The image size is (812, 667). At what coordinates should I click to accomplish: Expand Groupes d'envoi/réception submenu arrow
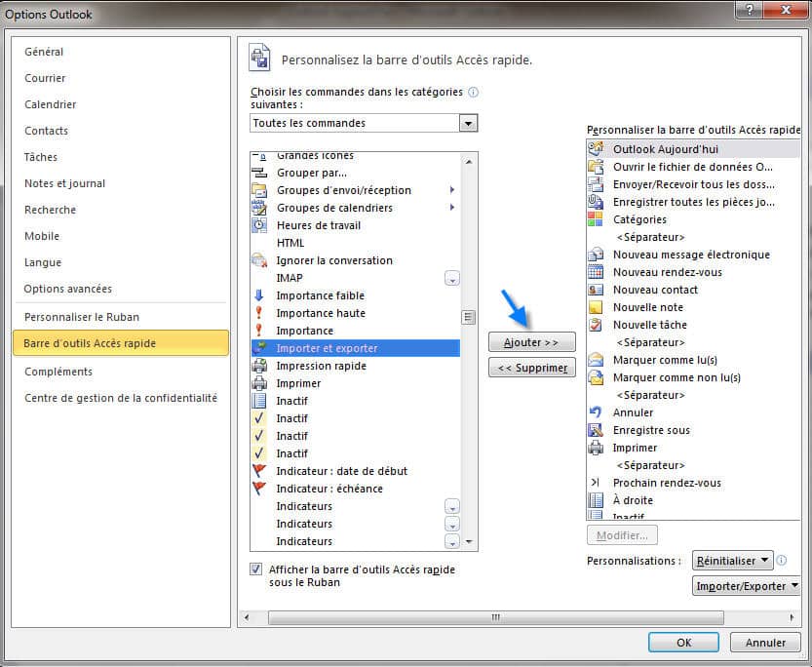click(x=452, y=190)
